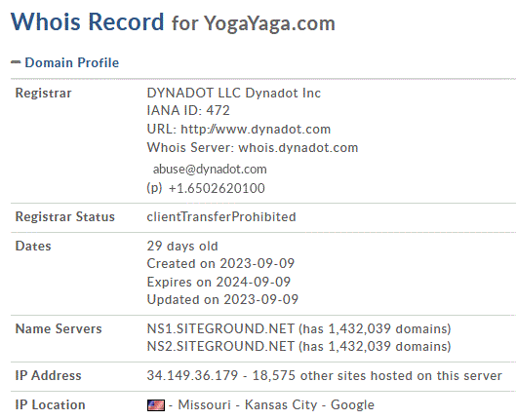The width and height of the screenshot is (517, 420).
Task: Click the whois.dynadot.com server address
Action: point(298,147)
